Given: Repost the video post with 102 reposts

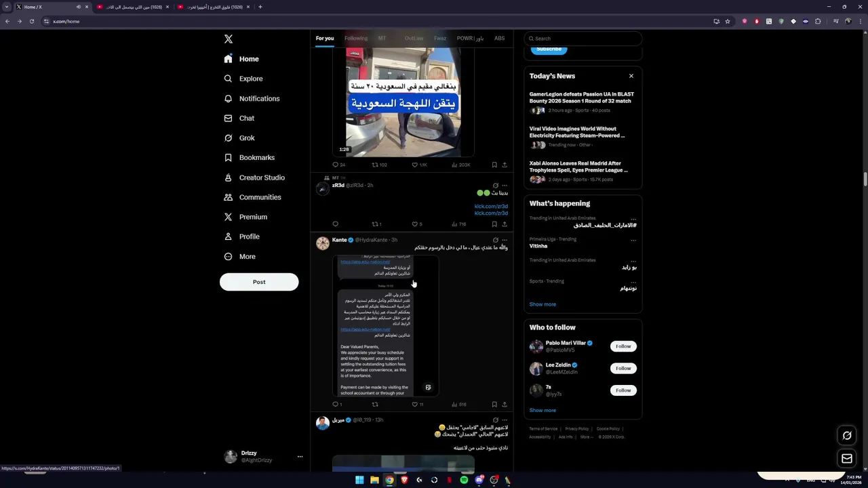Looking at the screenshot, I should coord(375,165).
